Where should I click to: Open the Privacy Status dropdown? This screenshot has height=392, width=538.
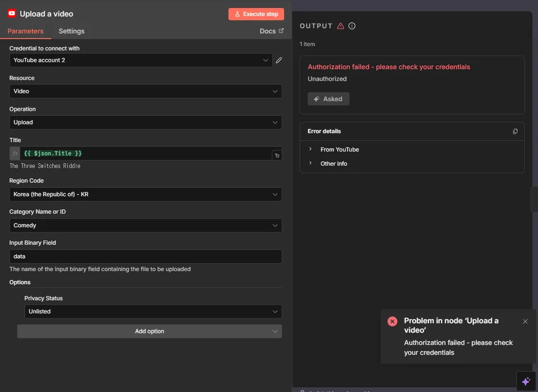tap(153, 312)
